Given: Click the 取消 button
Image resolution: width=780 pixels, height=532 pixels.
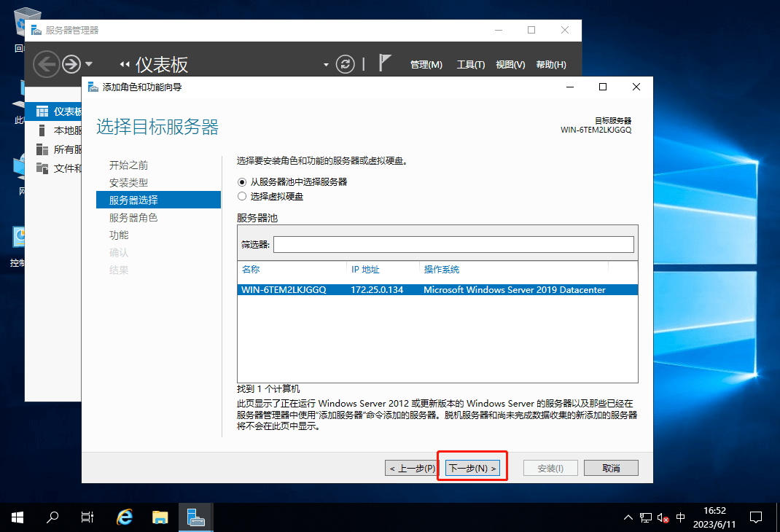Looking at the screenshot, I should click(611, 468).
